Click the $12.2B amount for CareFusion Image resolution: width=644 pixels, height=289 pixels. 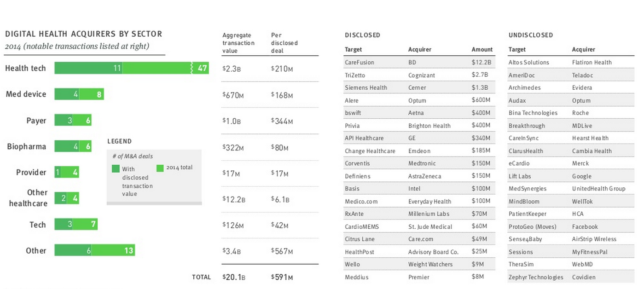click(x=482, y=62)
